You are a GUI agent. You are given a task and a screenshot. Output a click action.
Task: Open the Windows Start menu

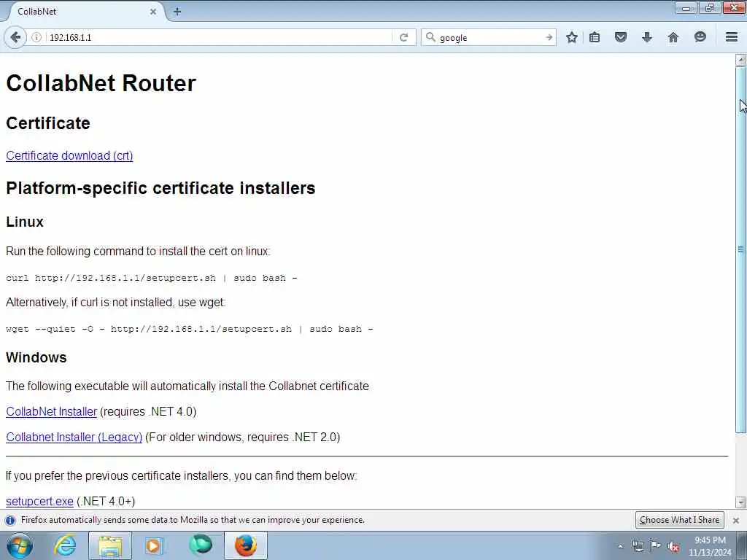click(20, 545)
